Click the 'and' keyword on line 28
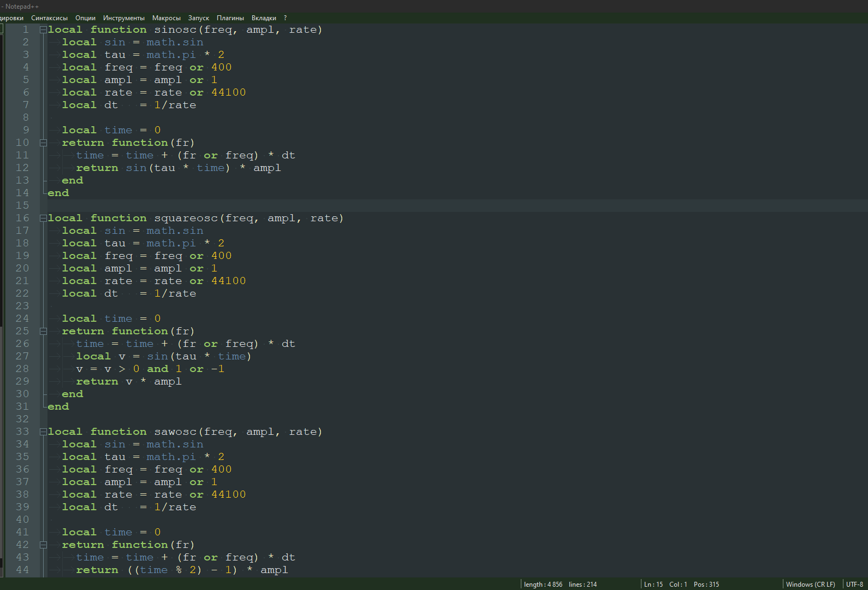Image resolution: width=868 pixels, height=590 pixels. tap(158, 369)
